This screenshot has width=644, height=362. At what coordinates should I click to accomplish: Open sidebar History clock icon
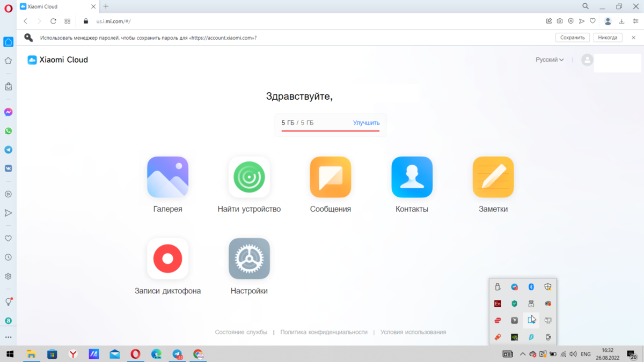point(8,257)
